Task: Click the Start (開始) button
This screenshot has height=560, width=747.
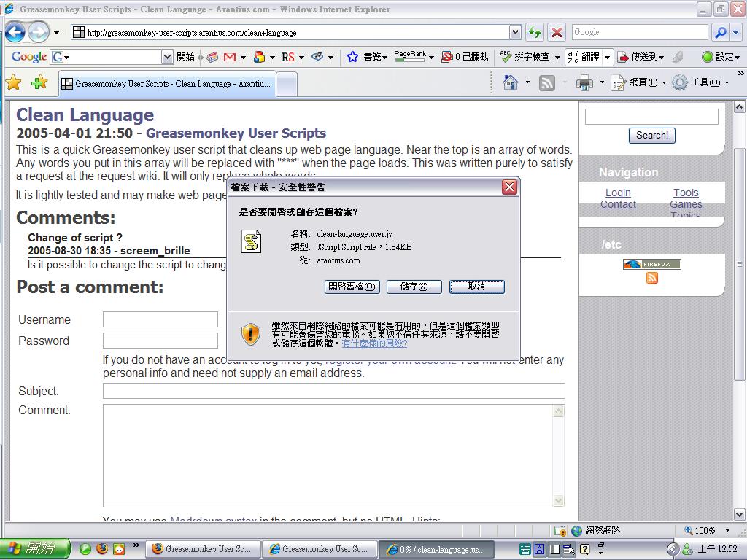Action: tap(34, 548)
